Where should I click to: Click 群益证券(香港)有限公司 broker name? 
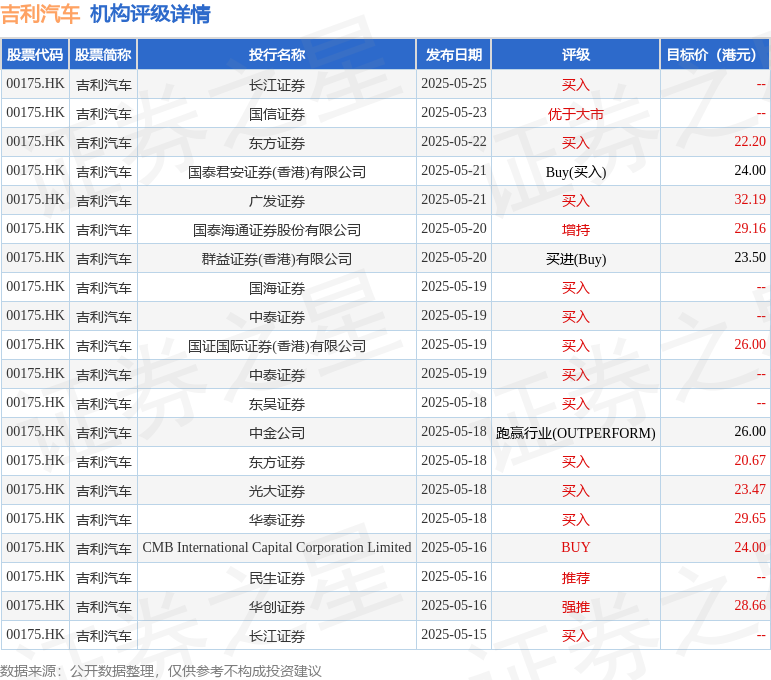(277, 259)
